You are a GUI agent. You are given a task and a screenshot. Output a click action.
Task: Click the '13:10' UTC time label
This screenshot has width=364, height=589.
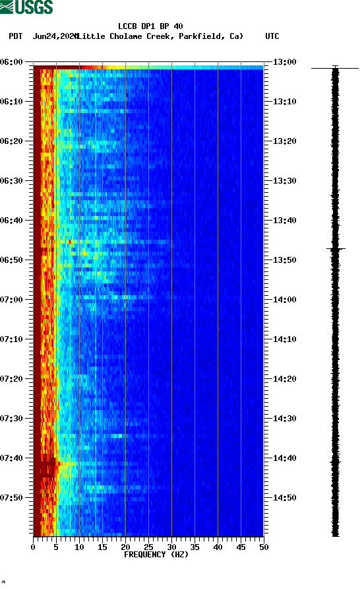284,102
